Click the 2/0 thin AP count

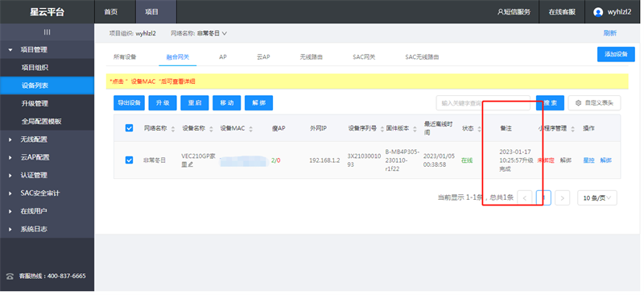coord(275,160)
